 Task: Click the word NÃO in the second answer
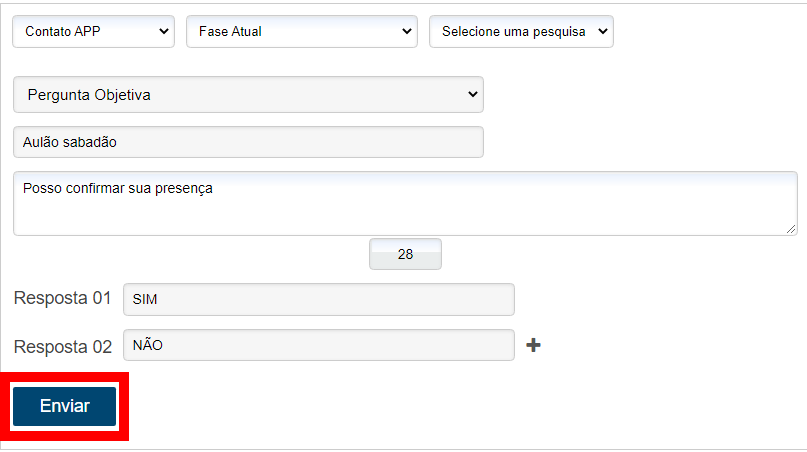pyautogui.click(x=147, y=345)
